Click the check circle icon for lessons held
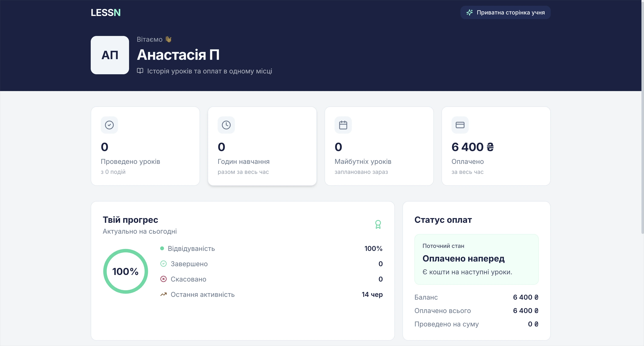The image size is (644, 346). coord(109,125)
